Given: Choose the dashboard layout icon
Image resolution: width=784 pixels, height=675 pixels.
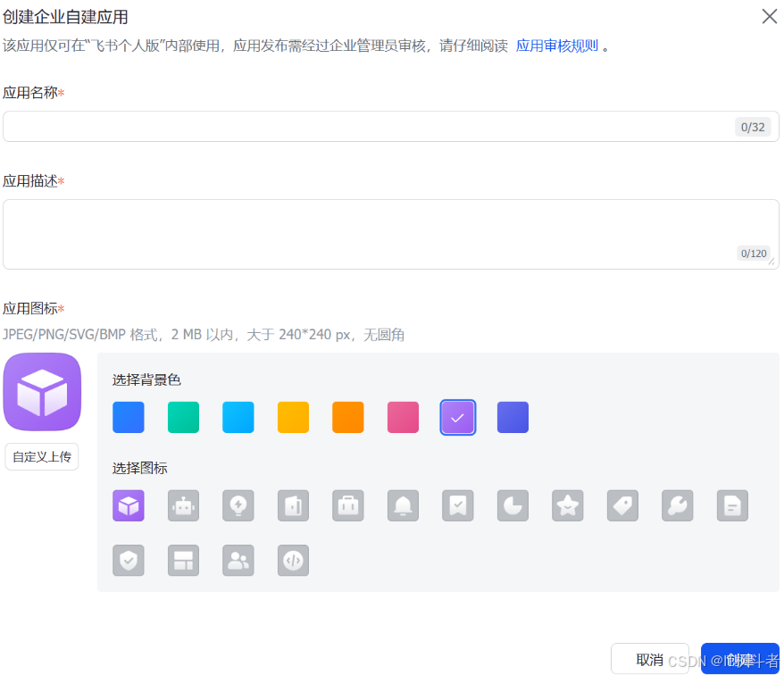Looking at the screenshot, I should coord(183,561).
